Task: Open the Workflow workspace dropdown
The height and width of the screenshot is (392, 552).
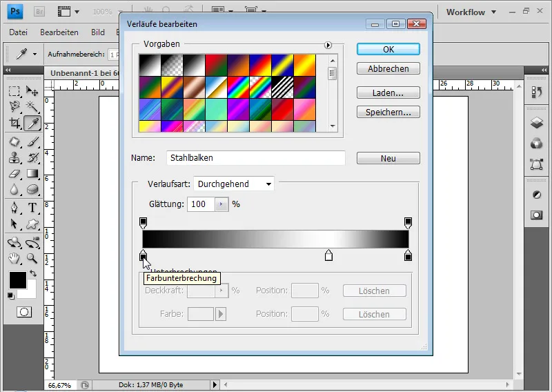Action: 471,12
